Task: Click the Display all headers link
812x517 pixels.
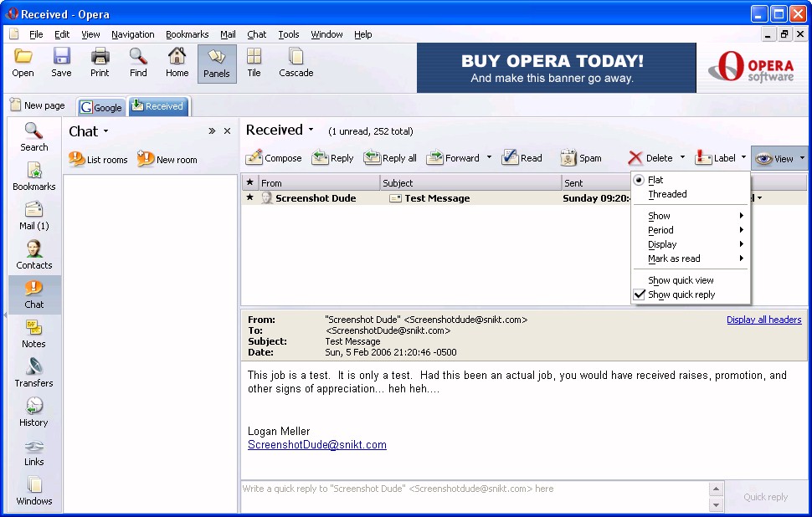Action: 763,320
